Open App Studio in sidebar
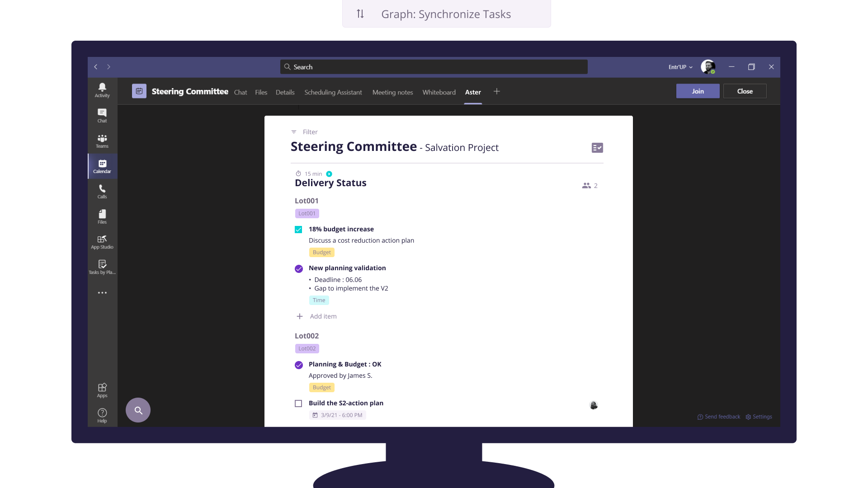Screen dimensions: 868x488 (102, 242)
